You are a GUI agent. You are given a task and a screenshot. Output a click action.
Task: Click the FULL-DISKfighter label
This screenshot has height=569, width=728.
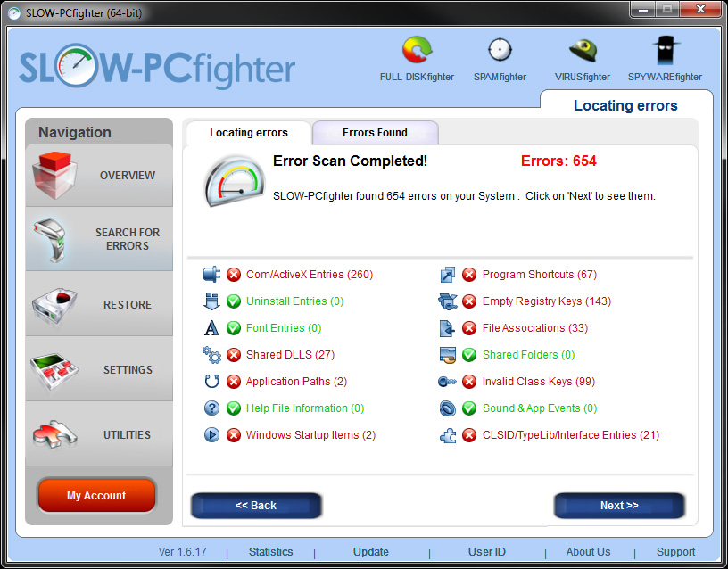(417, 77)
